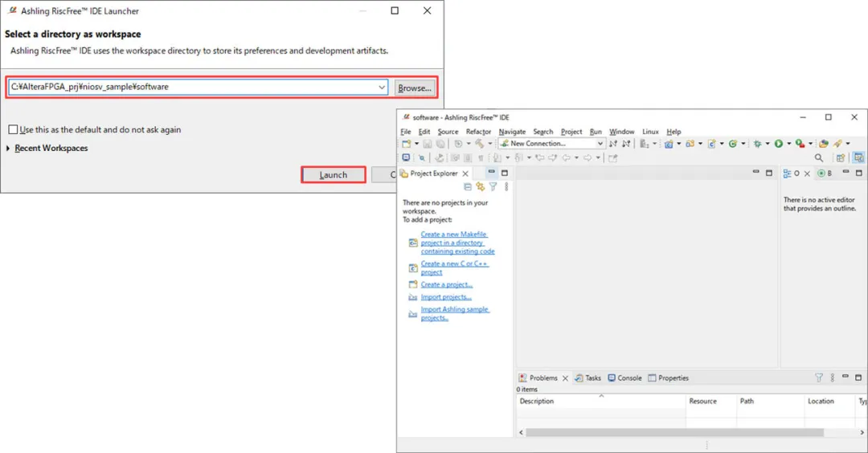This screenshot has height=453, width=868.
Task: Click the Save icon in the IDE toolbar
Action: pyautogui.click(x=428, y=144)
